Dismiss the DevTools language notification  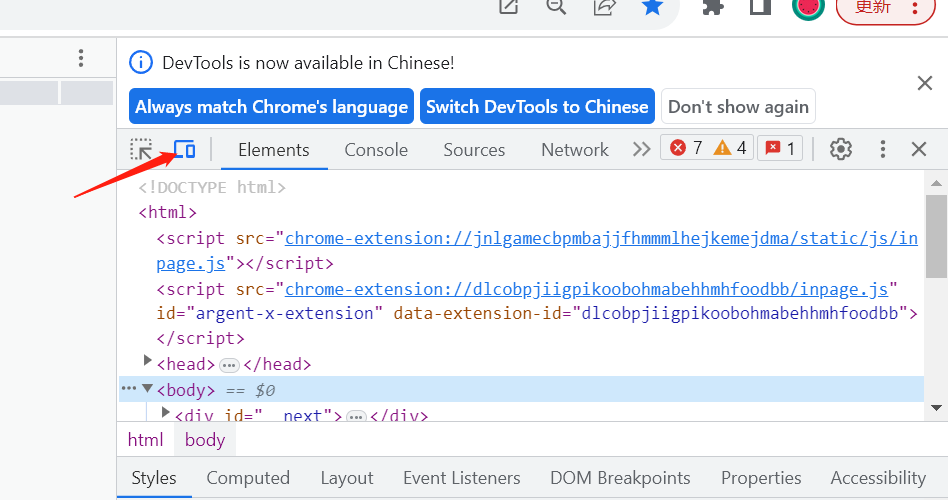[x=925, y=83]
